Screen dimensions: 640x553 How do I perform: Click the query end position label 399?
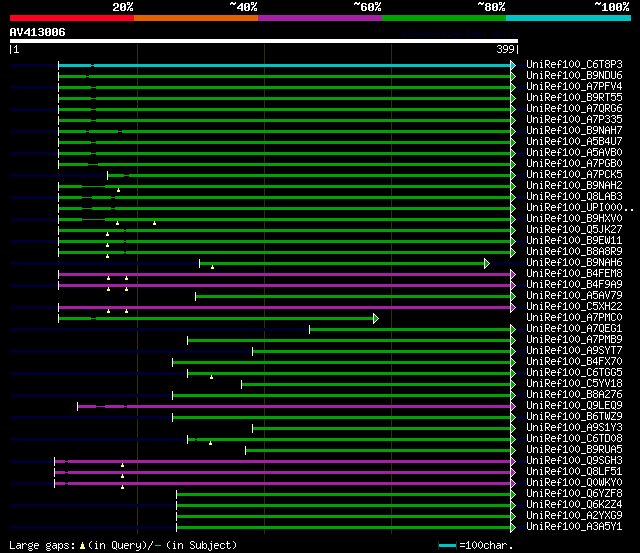tap(505, 49)
